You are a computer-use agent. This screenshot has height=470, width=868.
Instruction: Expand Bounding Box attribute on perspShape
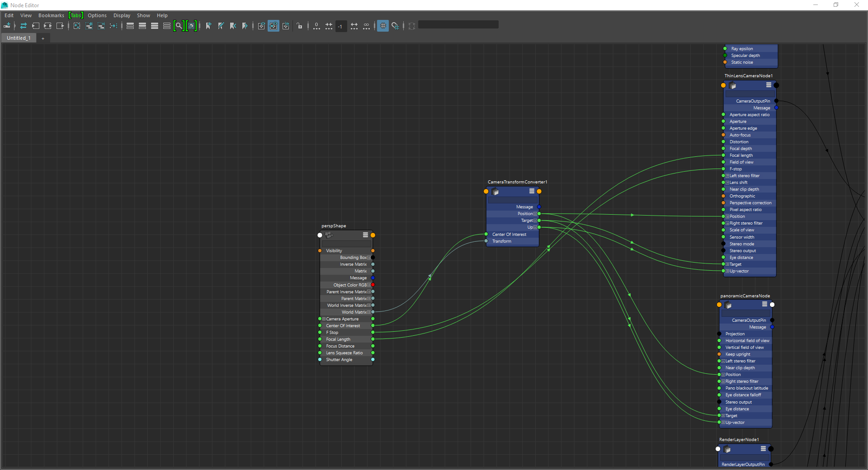point(369,258)
